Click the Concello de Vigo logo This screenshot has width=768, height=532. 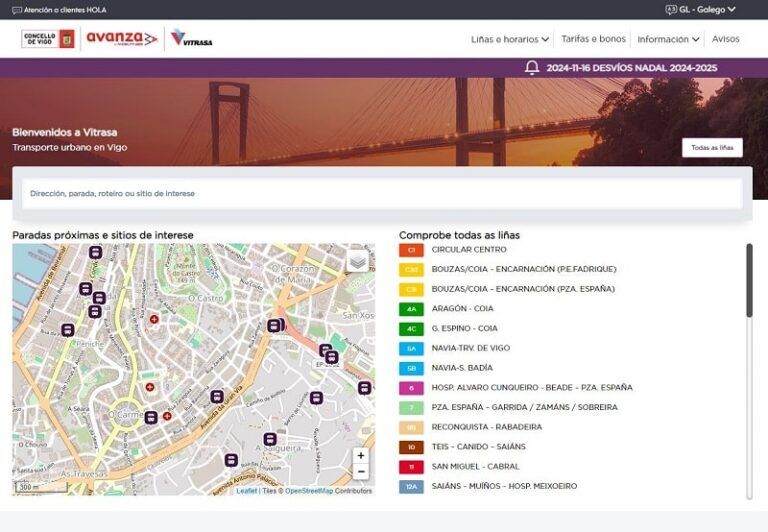(x=48, y=39)
